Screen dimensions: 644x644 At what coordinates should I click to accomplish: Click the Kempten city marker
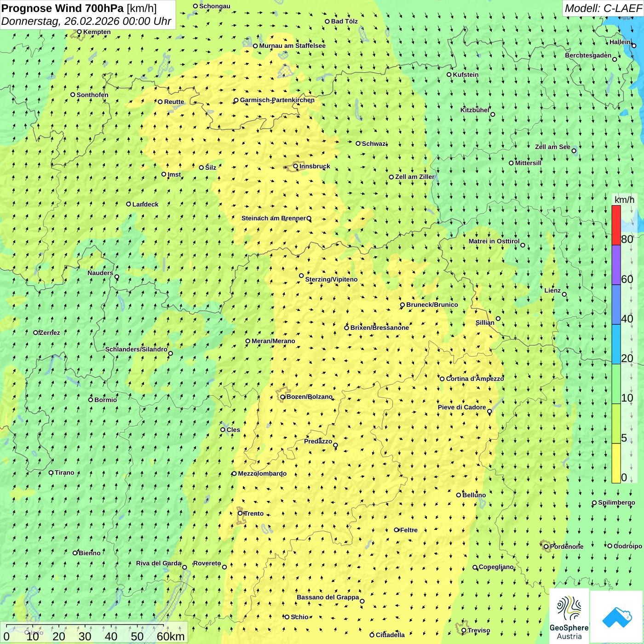point(79,32)
